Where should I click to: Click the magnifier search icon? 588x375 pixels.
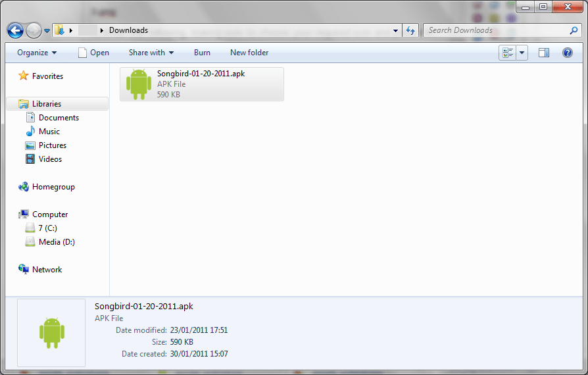tap(574, 30)
